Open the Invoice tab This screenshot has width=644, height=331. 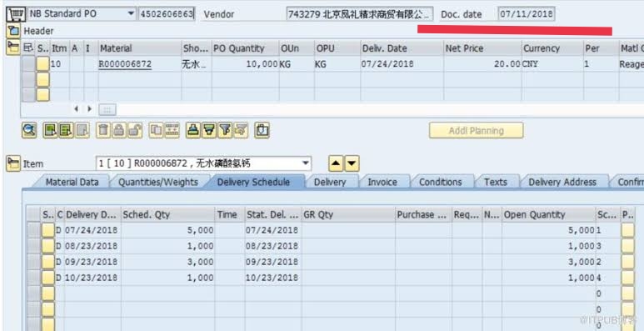[382, 182]
